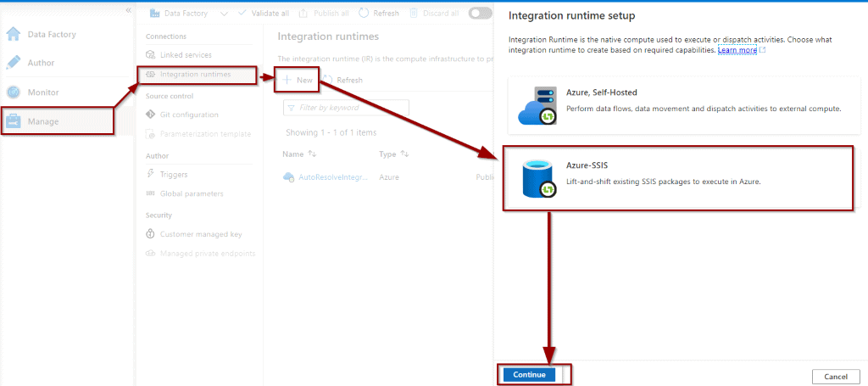Image resolution: width=868 pixels, height=386 pixels.
Task: Click the Managed private endpoints icon
Action: coord(150,254)
